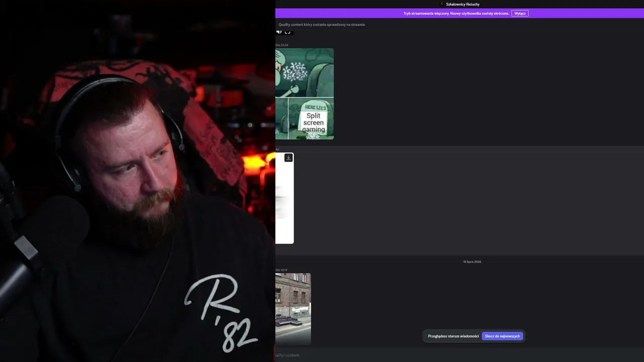The image size is (644, 362).
Task: Open the Split screen gaming meme image
Action: (x=304, y=94)
